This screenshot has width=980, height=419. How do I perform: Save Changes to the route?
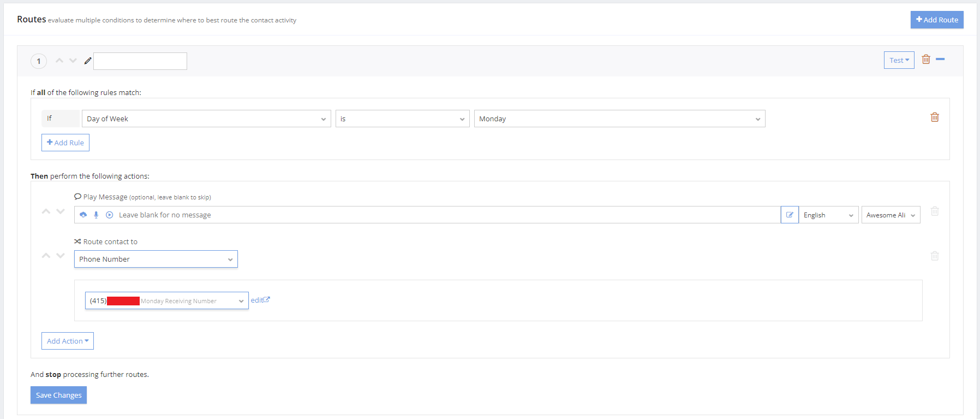(58, 395)
